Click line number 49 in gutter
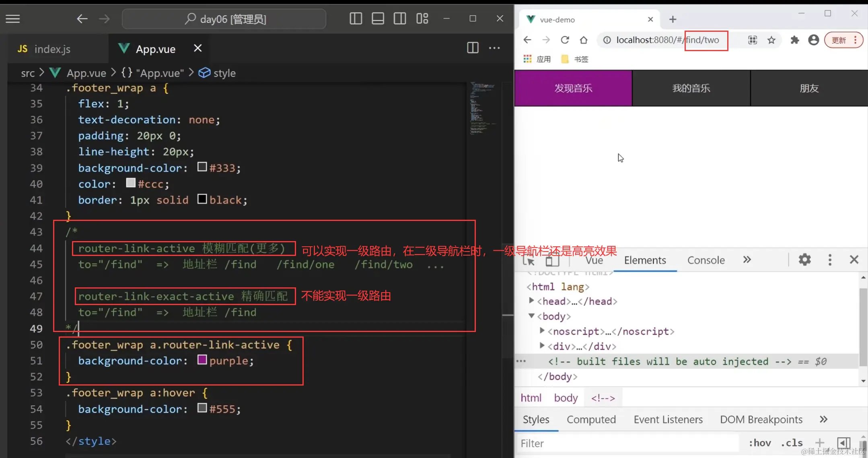Viewport: 868px width, 458px height. 36,328
